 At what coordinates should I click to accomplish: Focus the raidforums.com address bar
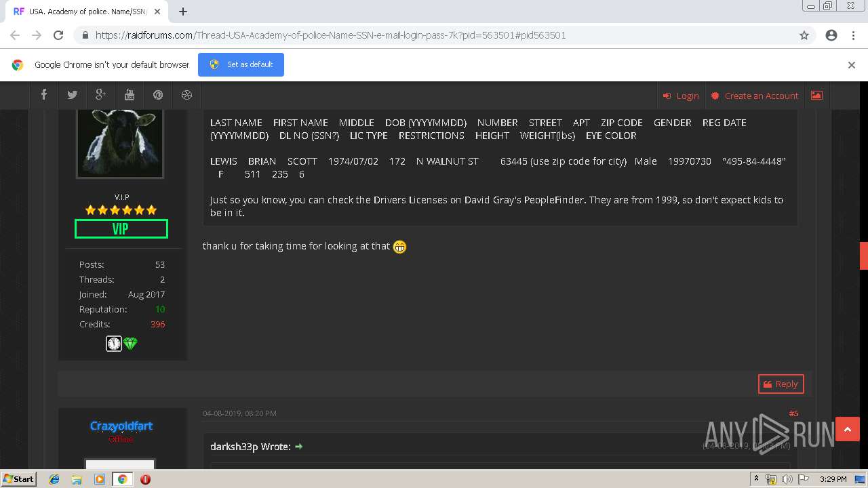[x=434, y=35]
